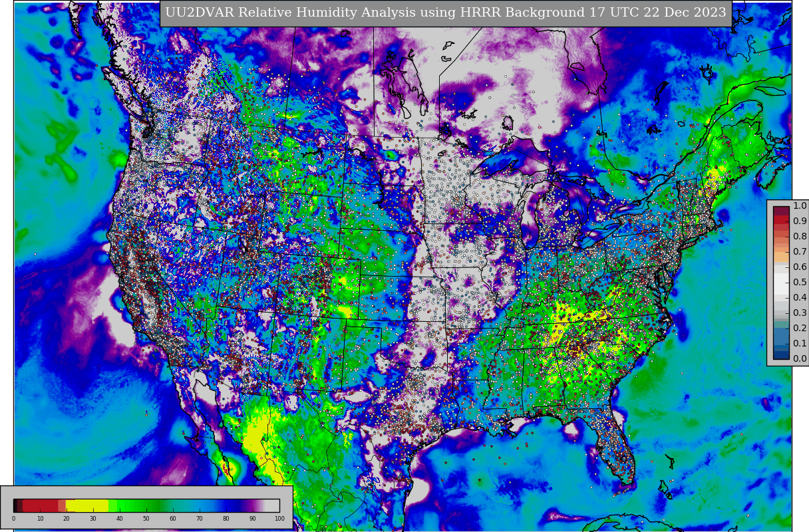Pick the dark blue bottom band of vertical colorbar
Image resolution: width=809 pixels, height=532 pixels.
781,355
